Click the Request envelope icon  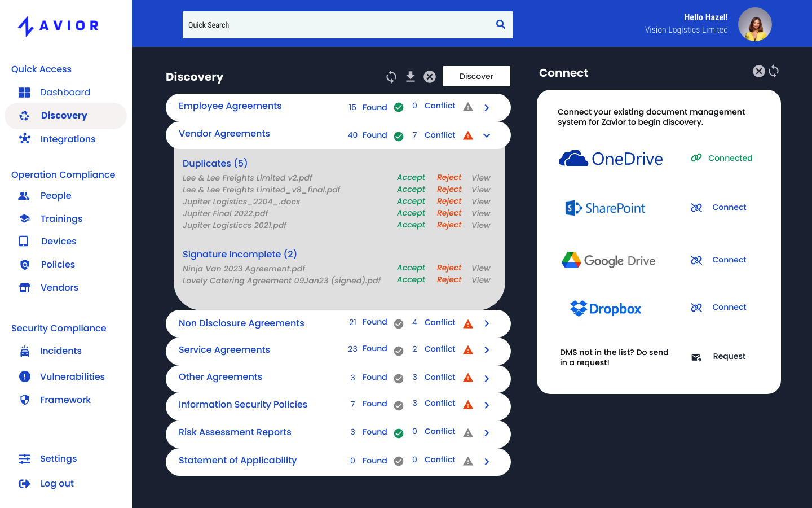tap(696, 356)
